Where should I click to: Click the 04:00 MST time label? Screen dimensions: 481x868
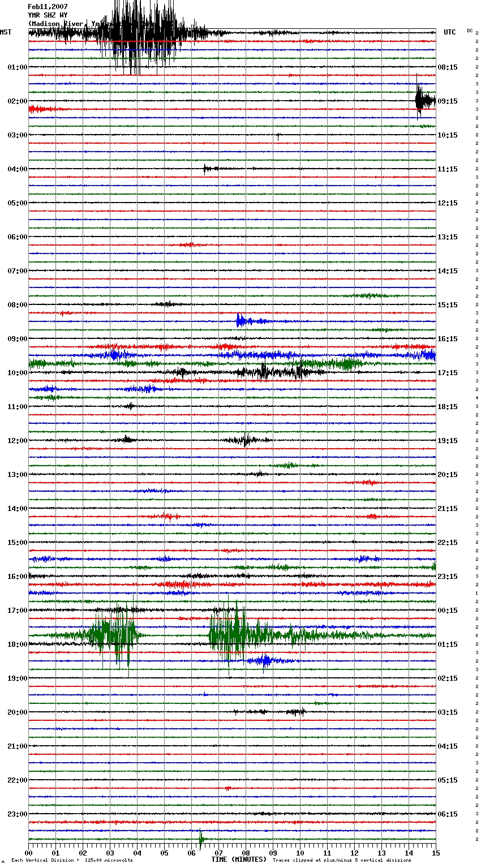(x=18, y=169)
